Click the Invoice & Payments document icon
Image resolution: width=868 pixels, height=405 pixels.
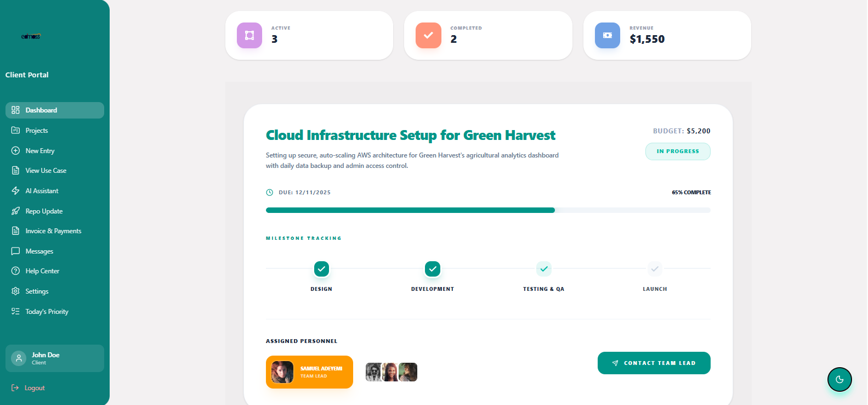pyautogui.click(x=15, y=230)
